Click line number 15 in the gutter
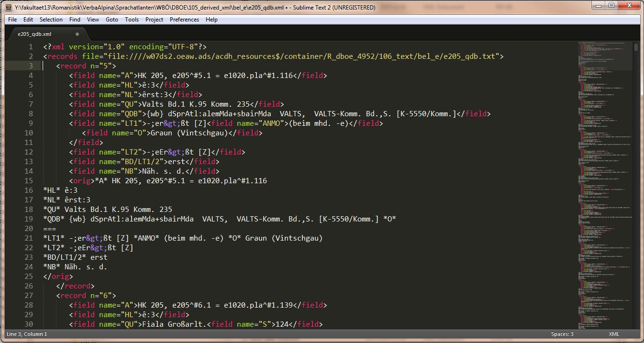The height and width of the screenshot is (343, 644). click(31, 181)
